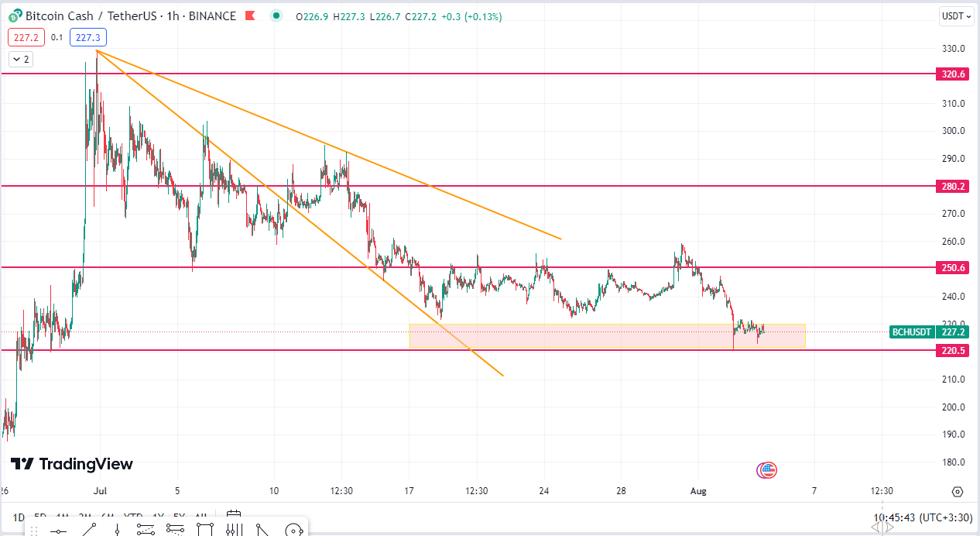Expand the collapsed indicators legend showing 2
Screen dimensions: 980x536
[x=20, y=59]
